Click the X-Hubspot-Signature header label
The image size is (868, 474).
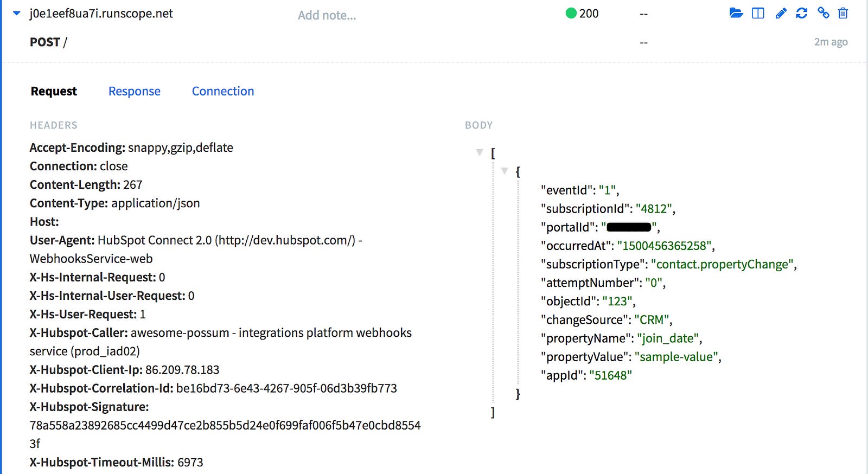(89, 407)
